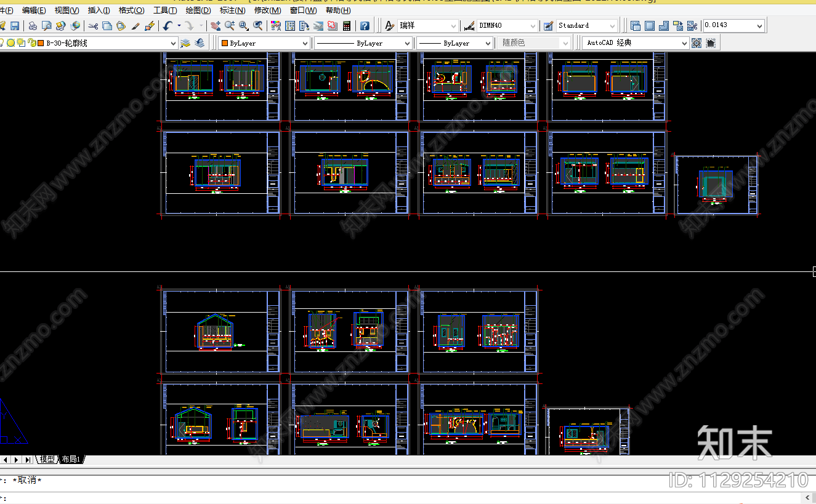Open the Properties palette icon

[275, 26]
